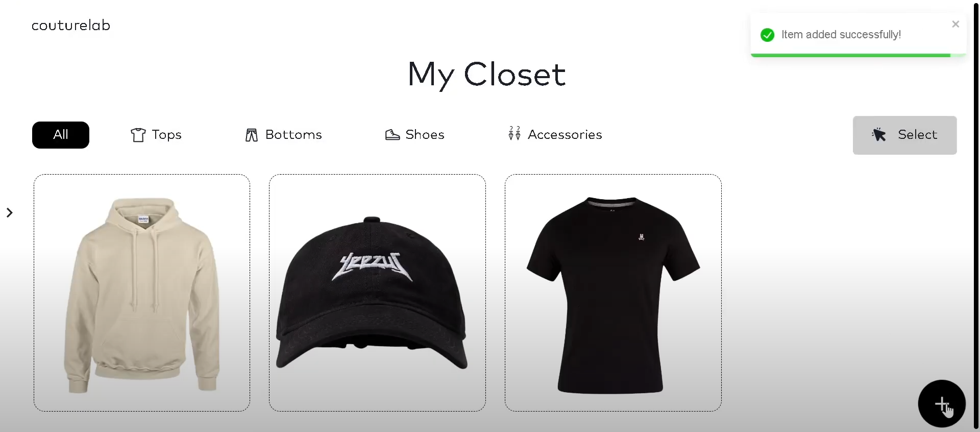
Task: Dismiss the success notification with X
Action: tap(955, 24)
